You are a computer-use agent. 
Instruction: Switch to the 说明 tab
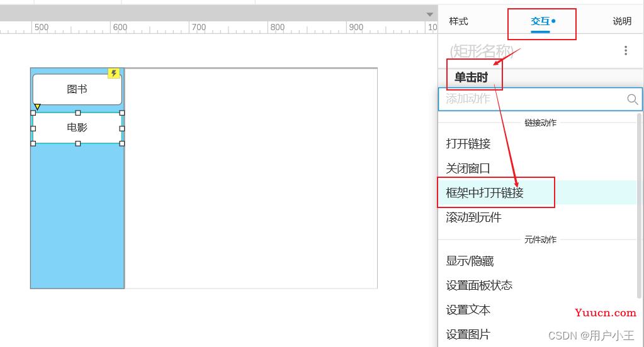click(622, 21)
